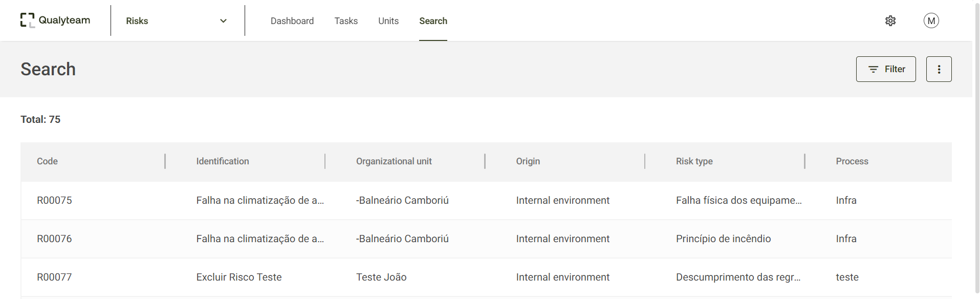Open the settings gear icon

[890, 20]
